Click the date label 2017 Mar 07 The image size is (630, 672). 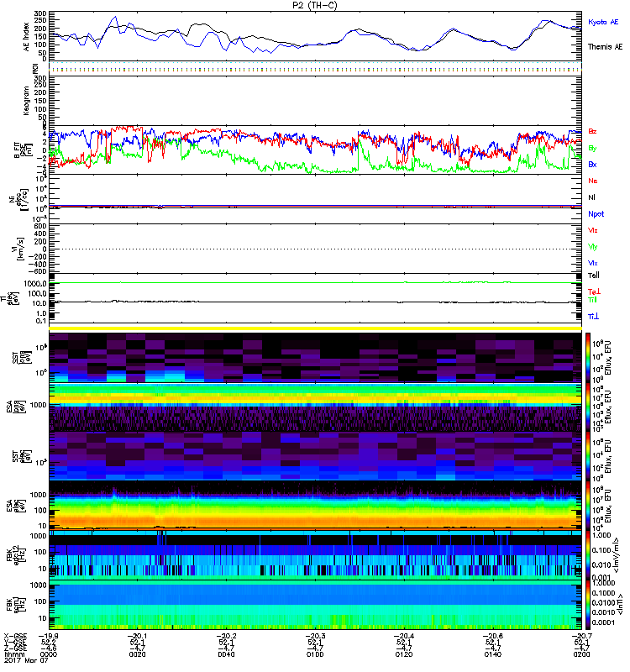tap(26, 660)
